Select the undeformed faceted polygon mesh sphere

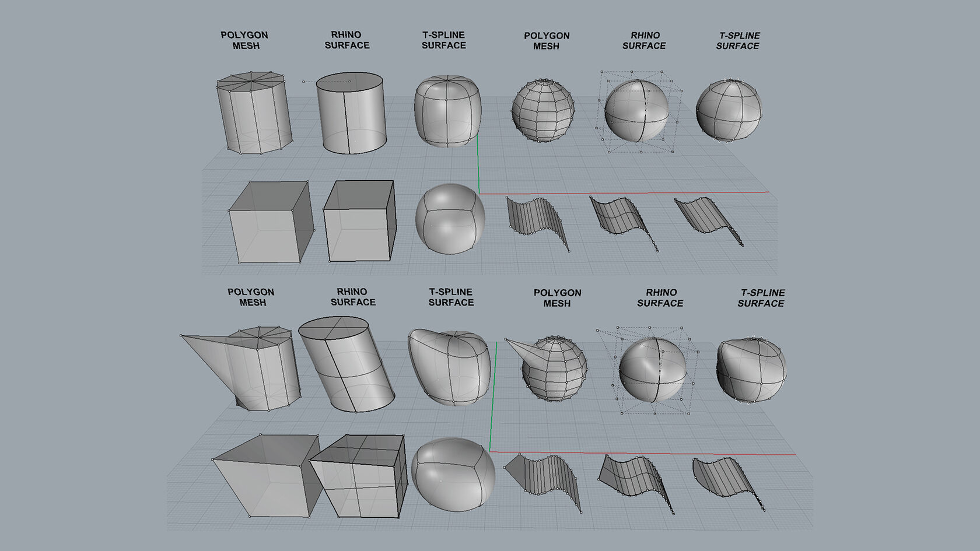click(543, 110)
